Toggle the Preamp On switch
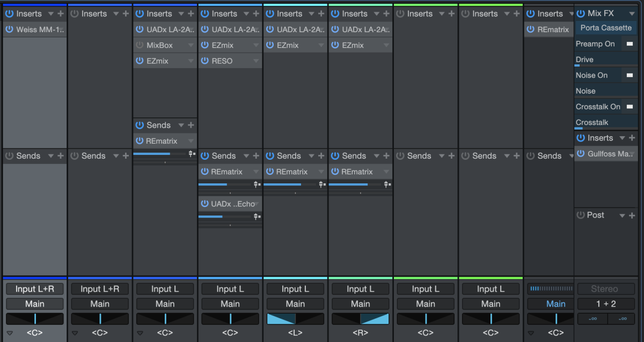Screen dimensions: 644x342 coord(629,44)
